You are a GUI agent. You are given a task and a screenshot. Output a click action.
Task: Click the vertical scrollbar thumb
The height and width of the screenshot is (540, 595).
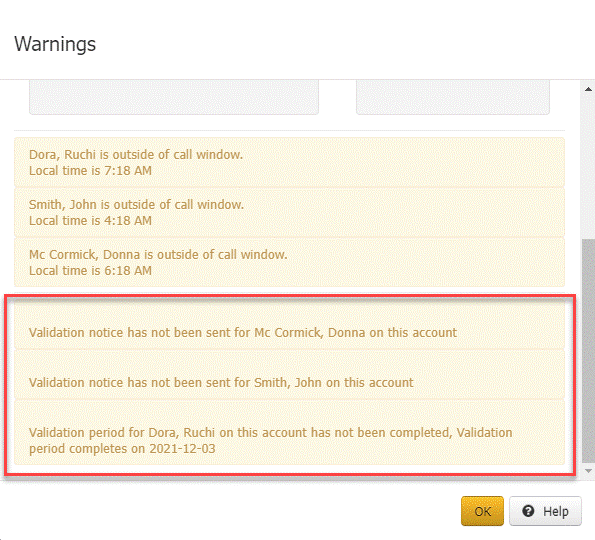pyautogui.click(x=588, y=351)
